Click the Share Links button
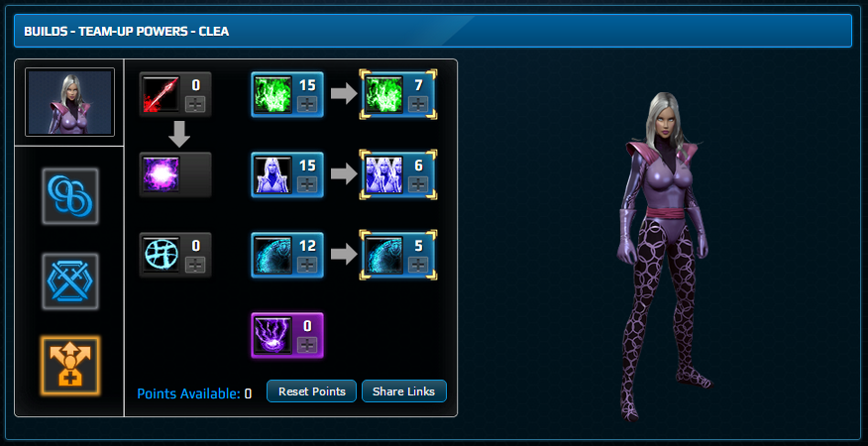 pos(404,391)
